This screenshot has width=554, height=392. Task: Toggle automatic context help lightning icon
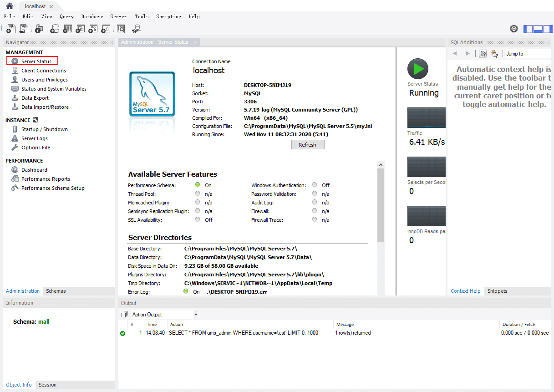495,54
